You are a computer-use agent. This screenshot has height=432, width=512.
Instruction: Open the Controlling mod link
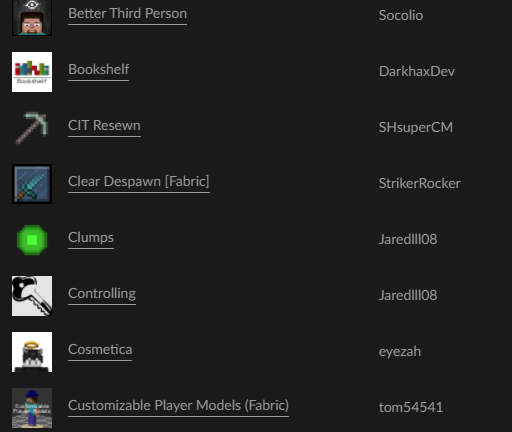click(x=102, y=294)
